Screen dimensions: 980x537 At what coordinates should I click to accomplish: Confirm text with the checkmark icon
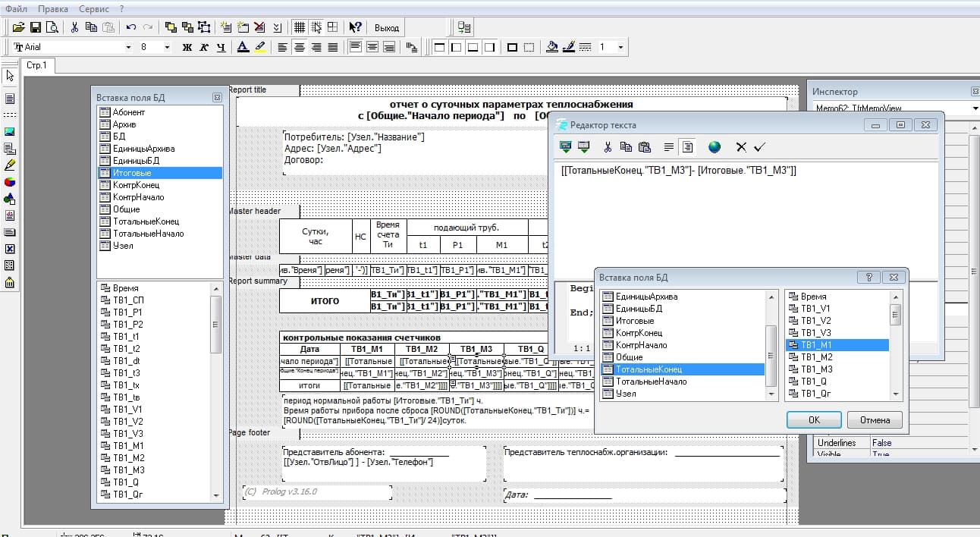pyautogui.click(x=759, y=147)
